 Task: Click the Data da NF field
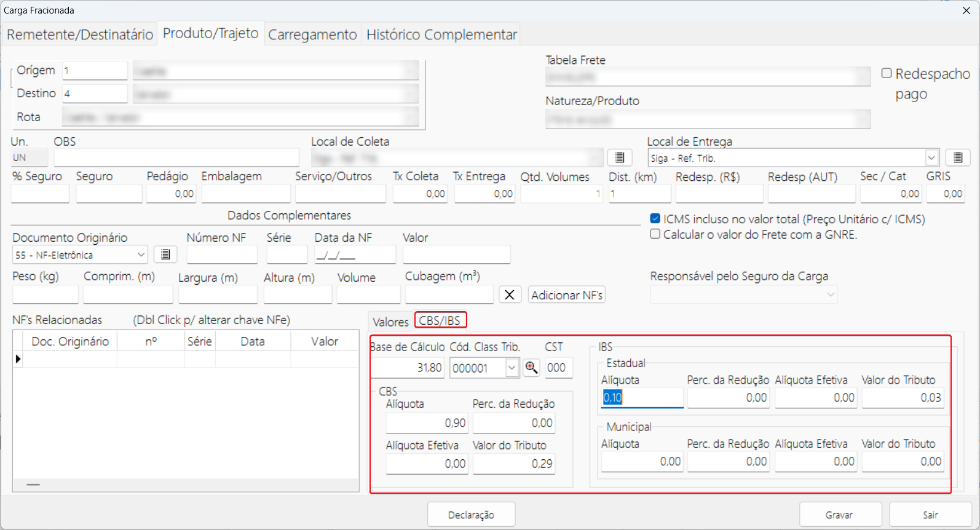point(355,255)
